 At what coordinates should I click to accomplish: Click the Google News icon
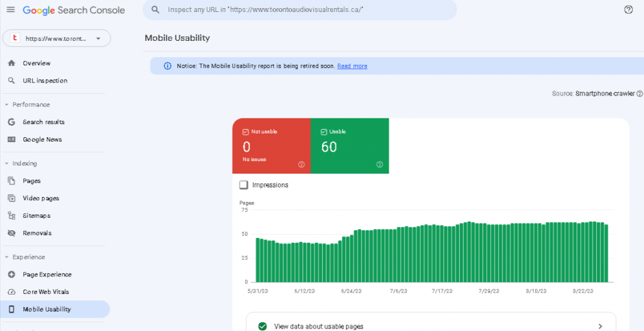[11, 140]
